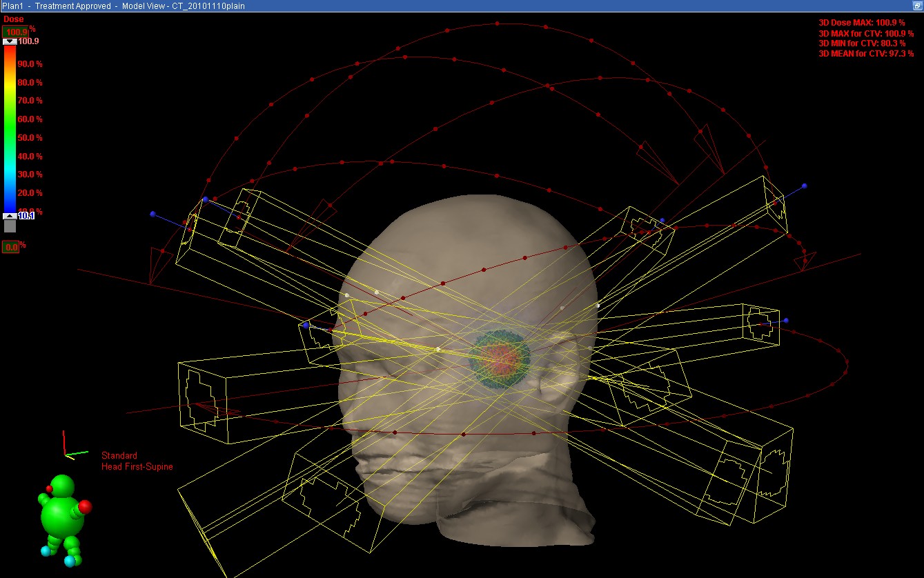Click the 90.0 % dose scale label
The image size is (924, 578).
[30, 64]
